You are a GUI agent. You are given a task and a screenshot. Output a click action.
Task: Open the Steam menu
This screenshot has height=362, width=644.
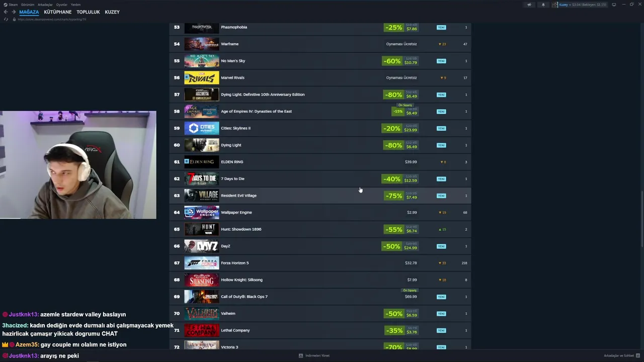(x=13, y=5)
